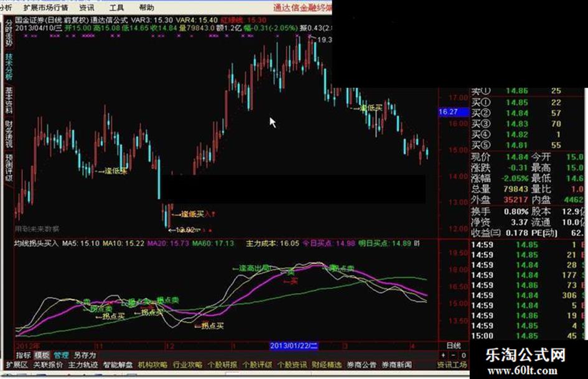Switch to 财务透视 side tab
This screenshot has height=379, width=588.
(x=9, y=134)
